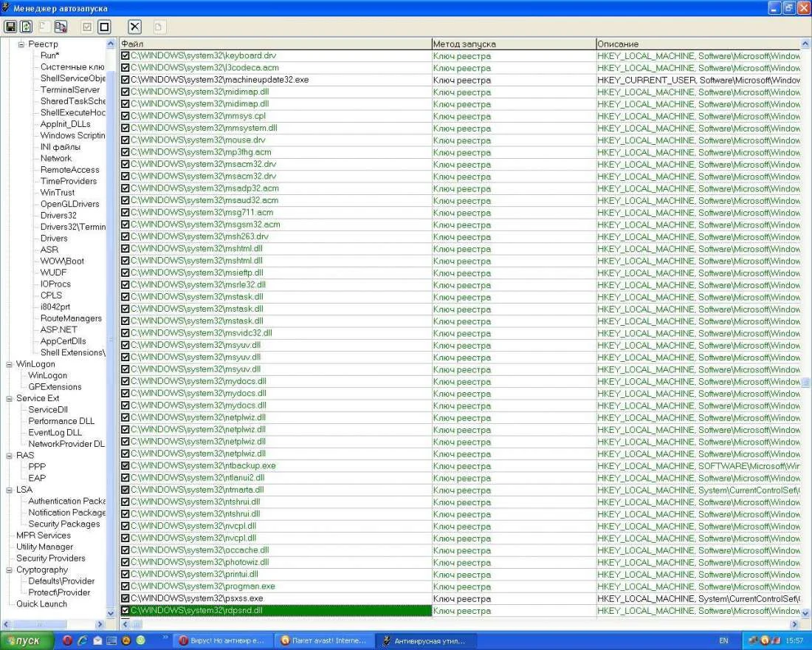Image resolution: width=812 pixels, height=650 pixels.
Task: Toggle the mouse.drv row checkbox
Action: [125, 140]
